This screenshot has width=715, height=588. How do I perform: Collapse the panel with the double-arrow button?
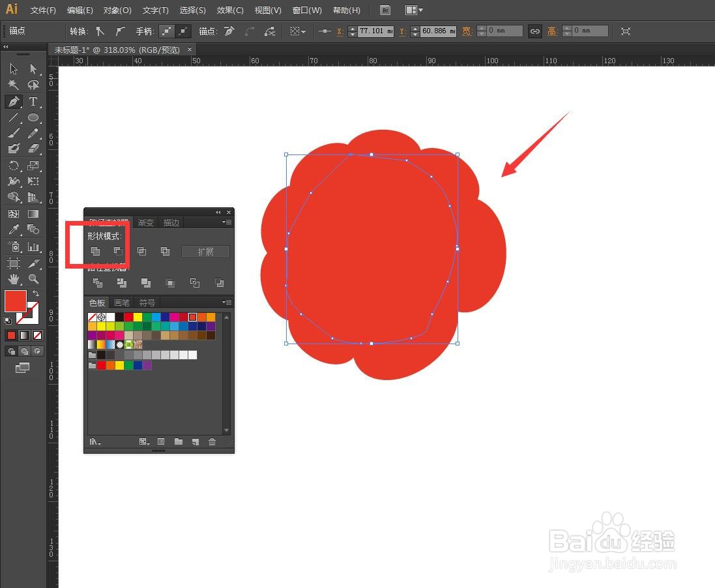[218, 211]
